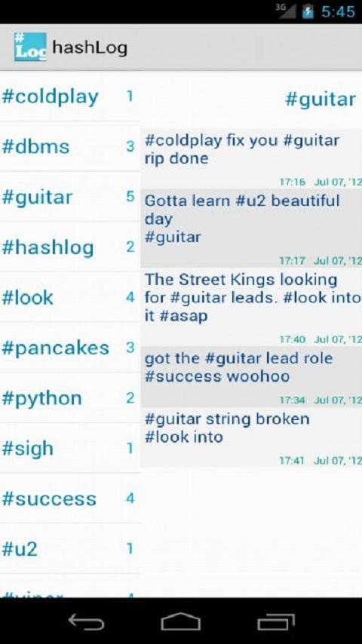
Task: Select the #dbms hashtag entry
Action: tap(70, 146)
